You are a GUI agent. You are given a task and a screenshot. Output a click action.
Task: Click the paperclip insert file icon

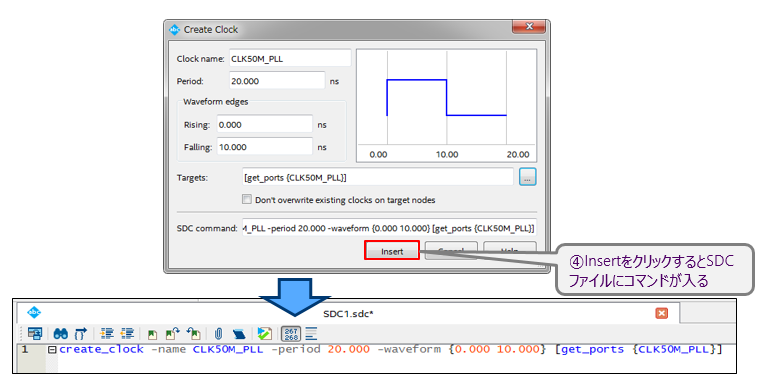point(218,334)
